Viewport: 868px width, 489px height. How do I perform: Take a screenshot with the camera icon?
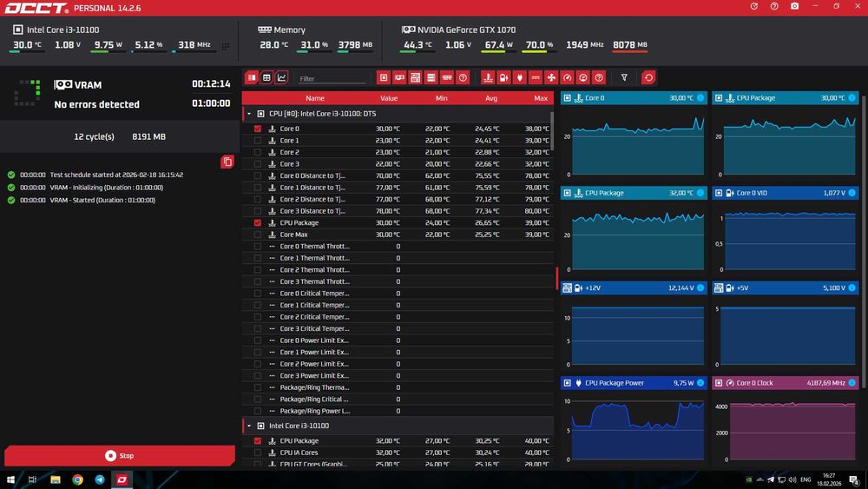(x=794, y=6)
